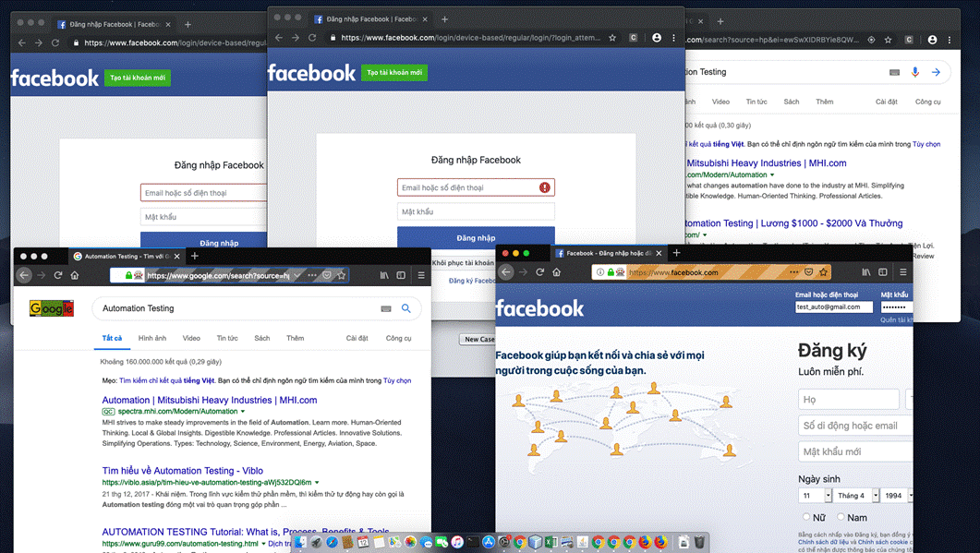Image resolution: width=980 pixels, height=553 pixels.
Task: Click Số di động hoặc email signup field
Action: pyautogui.click(x=855, y=426)
